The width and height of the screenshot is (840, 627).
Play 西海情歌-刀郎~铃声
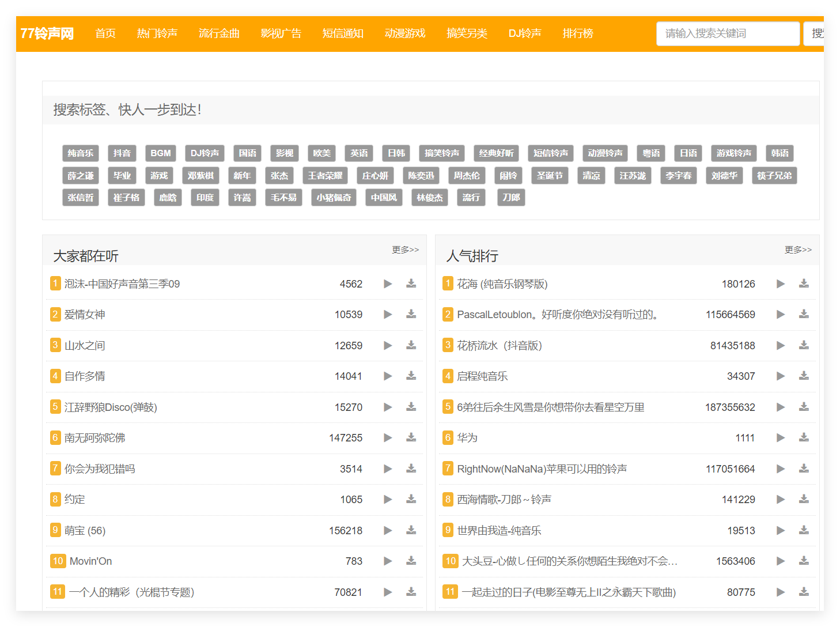(x=781, y=499)
